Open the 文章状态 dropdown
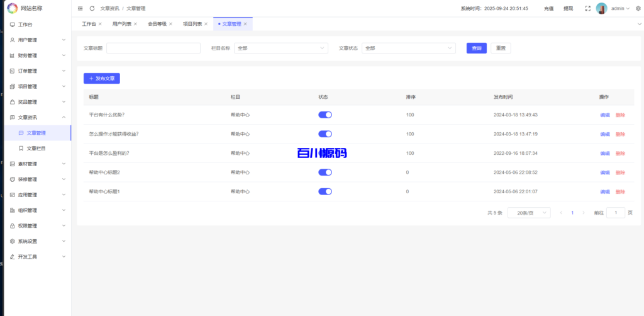Image resolution: width=644 pixels, height=316 pixels. tap(408, 48)
